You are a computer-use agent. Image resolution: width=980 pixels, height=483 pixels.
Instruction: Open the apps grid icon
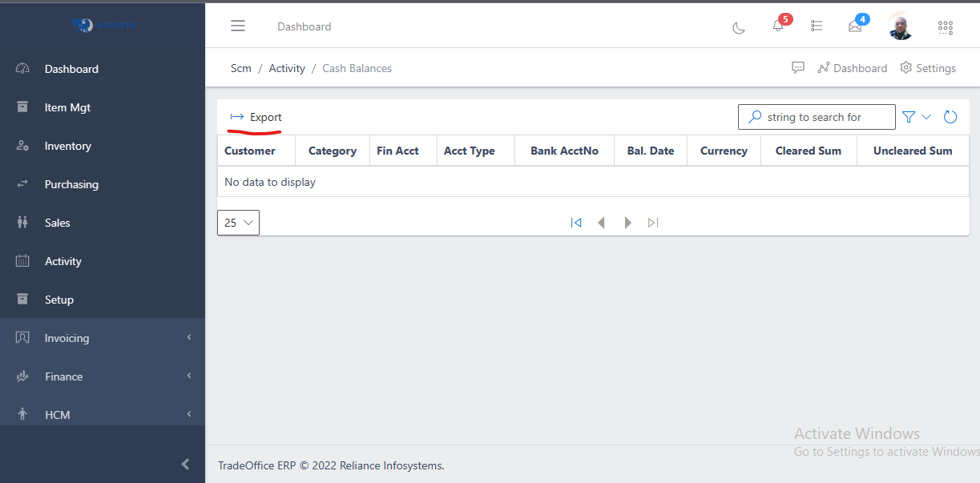[x=946, y=27]
